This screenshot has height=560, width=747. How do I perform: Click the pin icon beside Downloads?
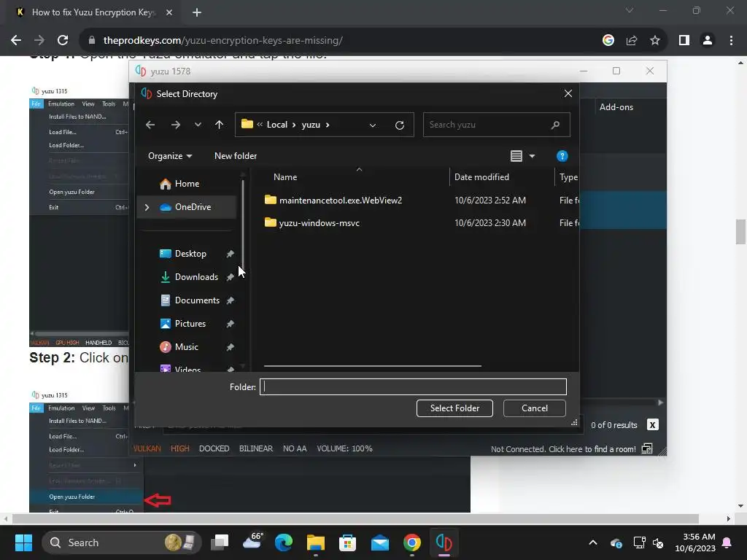[230, 277]
